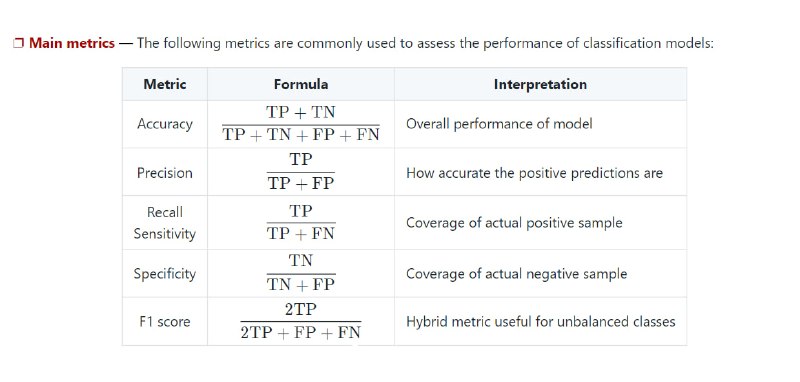800x382 pixels.
Task: Click the F1 score formula fraction
Action: [301, 321]
